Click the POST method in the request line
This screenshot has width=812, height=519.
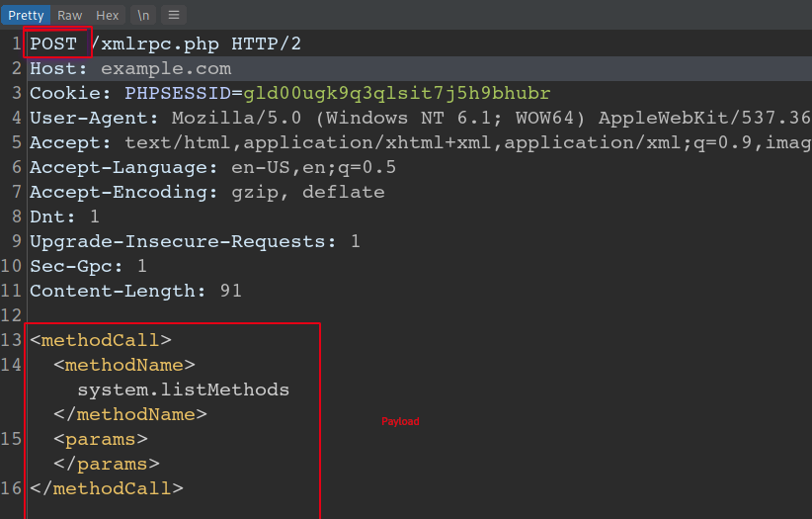(53, 44)
